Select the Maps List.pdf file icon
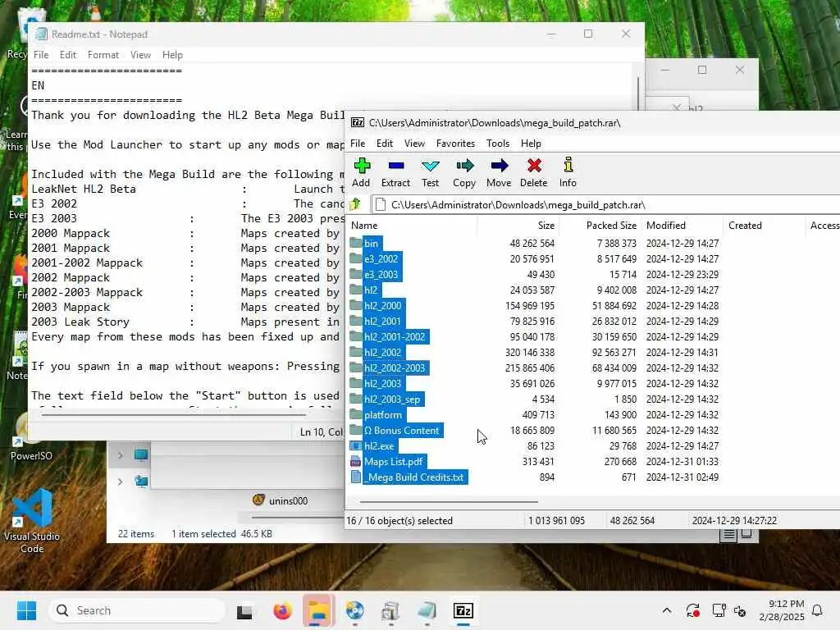This screenshot has width=840, height=630. [356, 461]
